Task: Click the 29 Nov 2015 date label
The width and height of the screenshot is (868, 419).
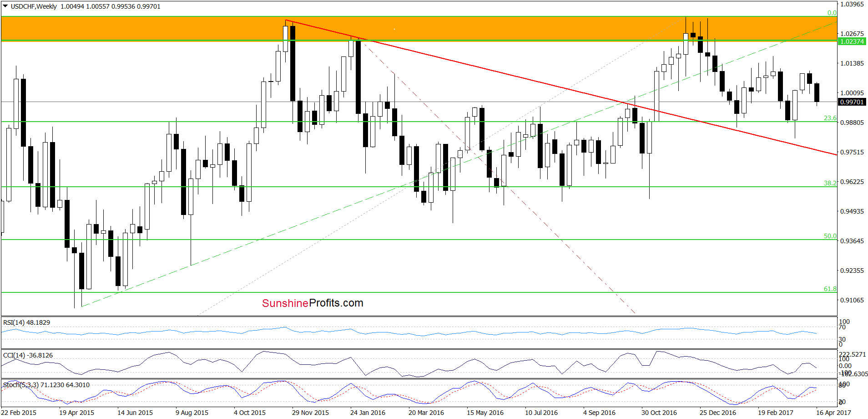Action: click(x=310, y=413)
